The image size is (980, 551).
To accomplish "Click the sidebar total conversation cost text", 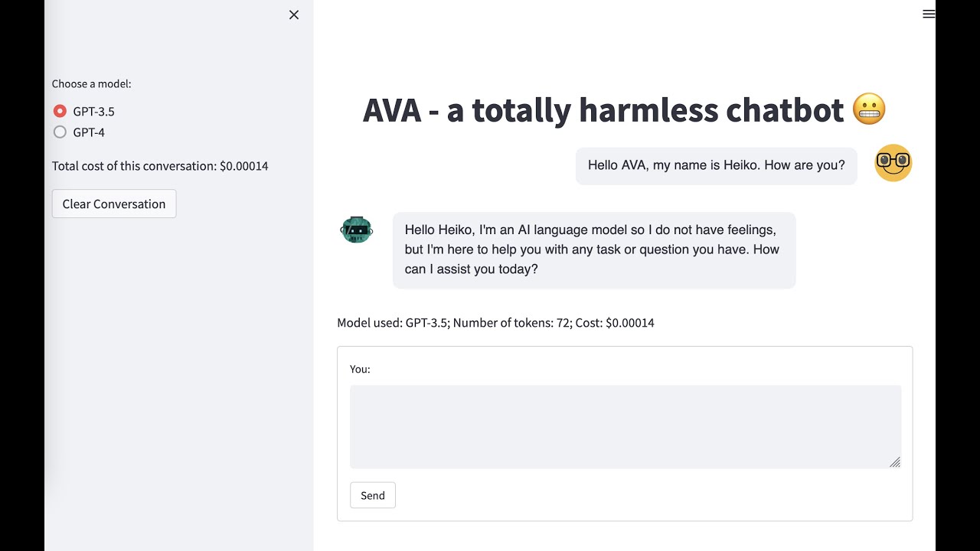I will (x=160, y=166).
